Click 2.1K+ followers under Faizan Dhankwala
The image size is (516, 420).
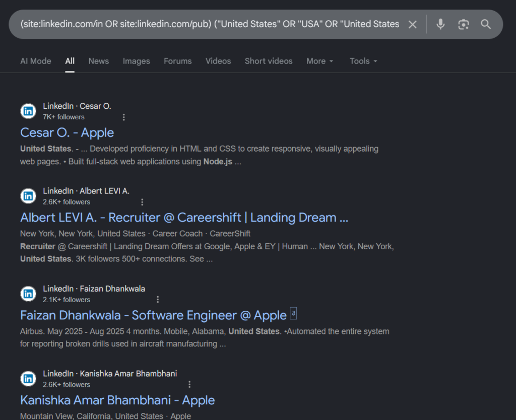67,300
